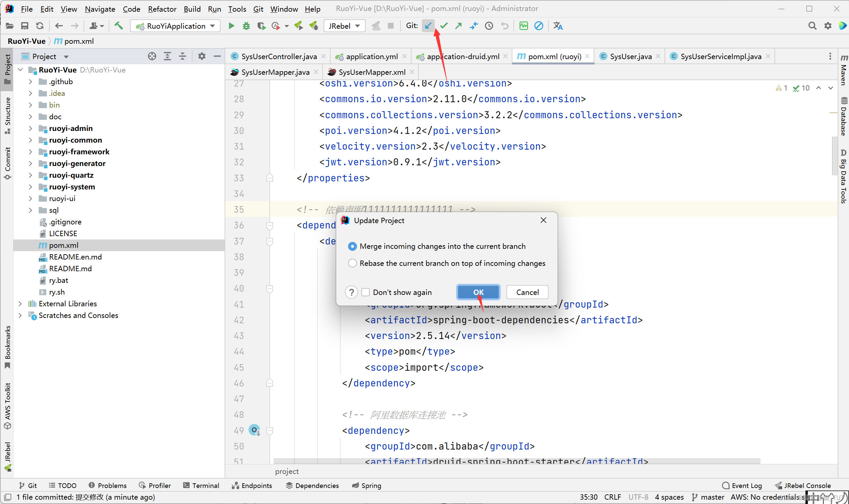Open the Commit side tool window
849x504 pixels.
[7, 163]
